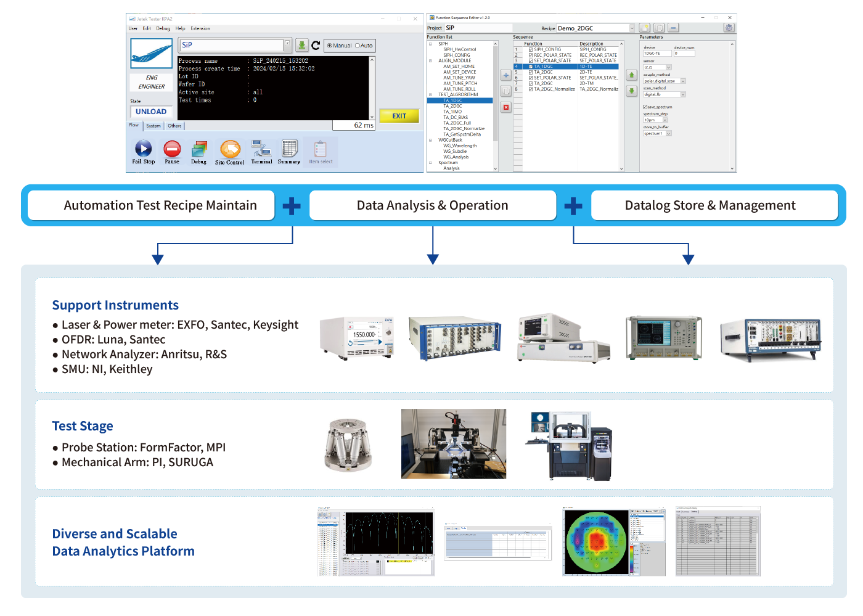Viewport: 863px width, 616px height.
Task: Click Jetek Tester KPA2 title bar icon
Action: pos(132,19)
